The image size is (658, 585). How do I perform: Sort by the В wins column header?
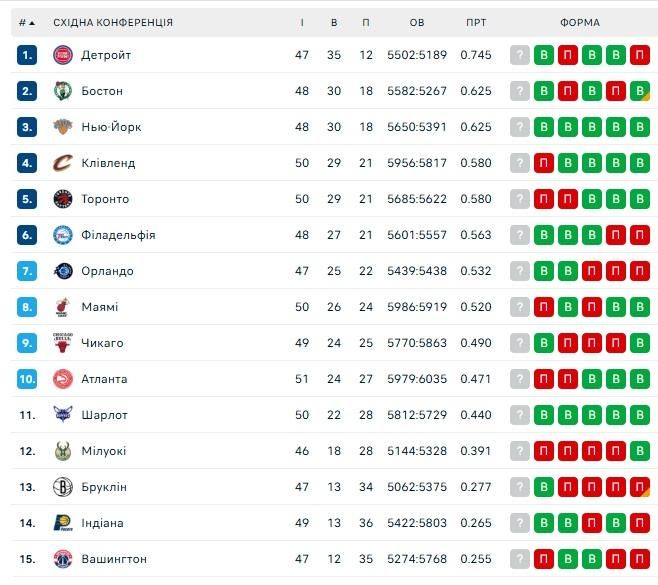pyautogui.click(x=334, y=22)
